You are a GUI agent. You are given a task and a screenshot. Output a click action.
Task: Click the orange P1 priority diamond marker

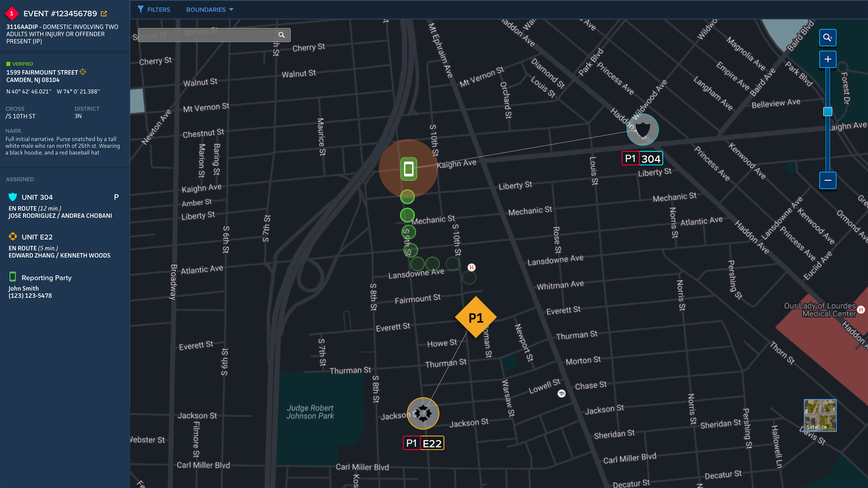click(475, 317)
